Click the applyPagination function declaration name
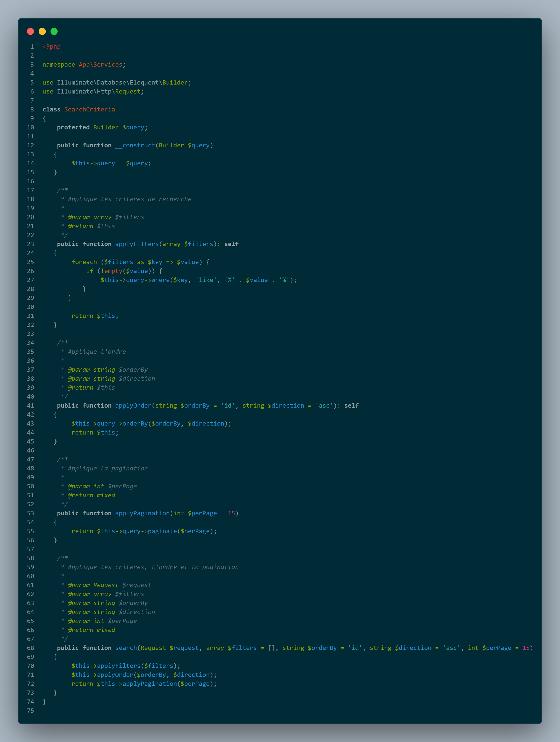The width and height of the screenshot is (560, 742). point(142,513)
